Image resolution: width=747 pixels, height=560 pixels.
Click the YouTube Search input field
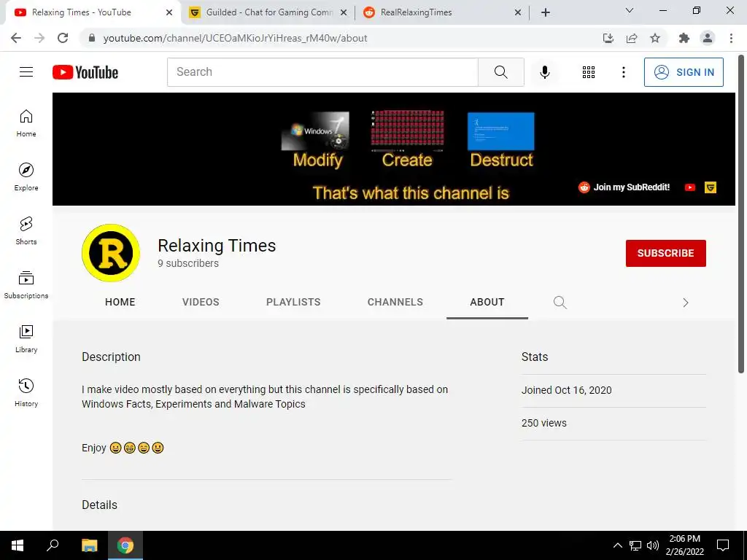(x=322, y=72)
